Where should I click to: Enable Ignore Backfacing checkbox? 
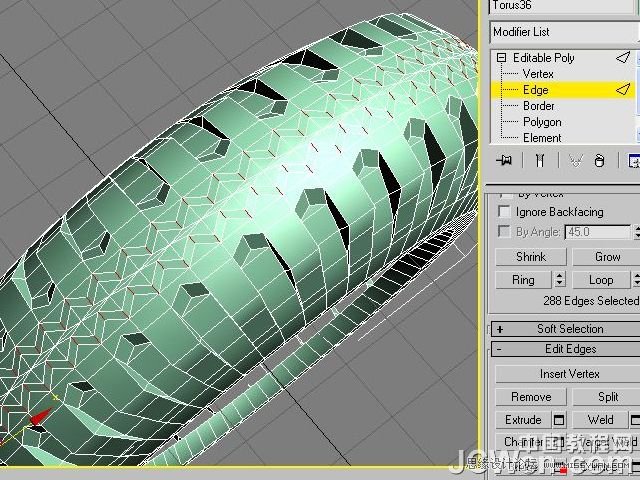[x=504, y=212]
